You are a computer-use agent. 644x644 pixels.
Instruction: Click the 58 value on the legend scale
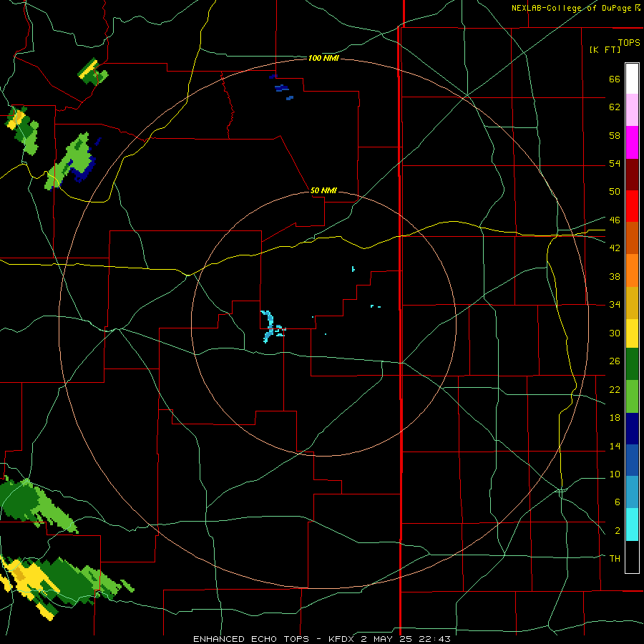(615, 135)
